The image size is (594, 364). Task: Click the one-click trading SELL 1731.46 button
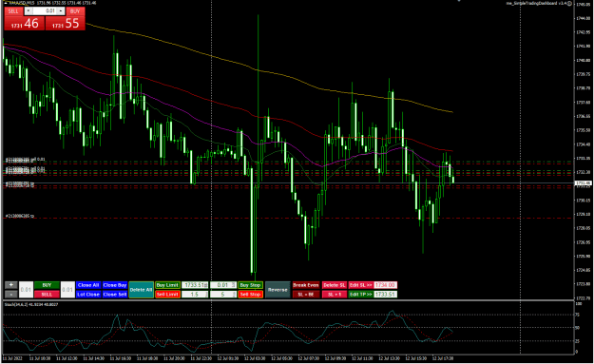pyautogui.click(x=25, y=24)
